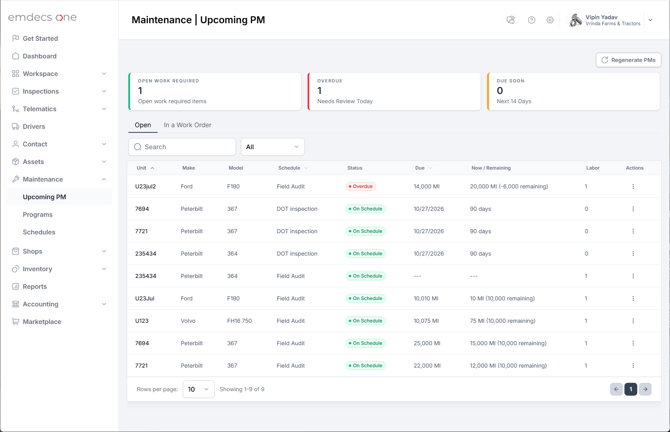
Task: Click the Shops icon in sidebar
Action: 15,251
